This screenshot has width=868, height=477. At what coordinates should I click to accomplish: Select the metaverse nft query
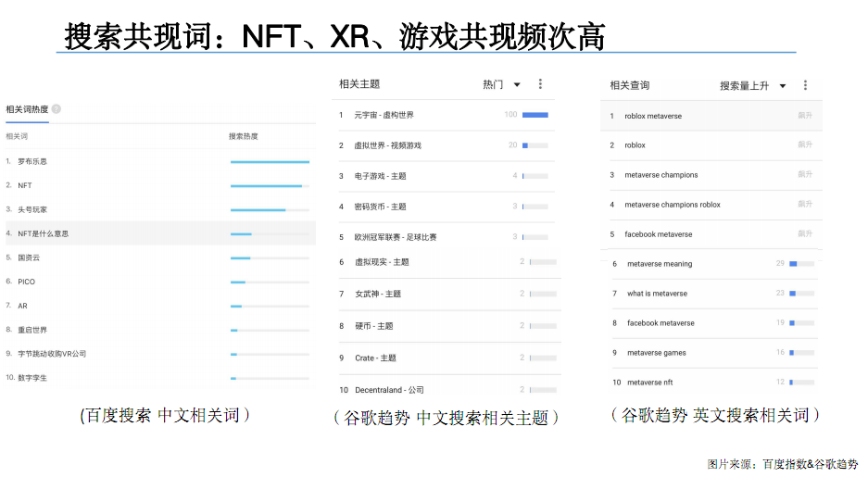pyautogui.click(x=649, y=383)
